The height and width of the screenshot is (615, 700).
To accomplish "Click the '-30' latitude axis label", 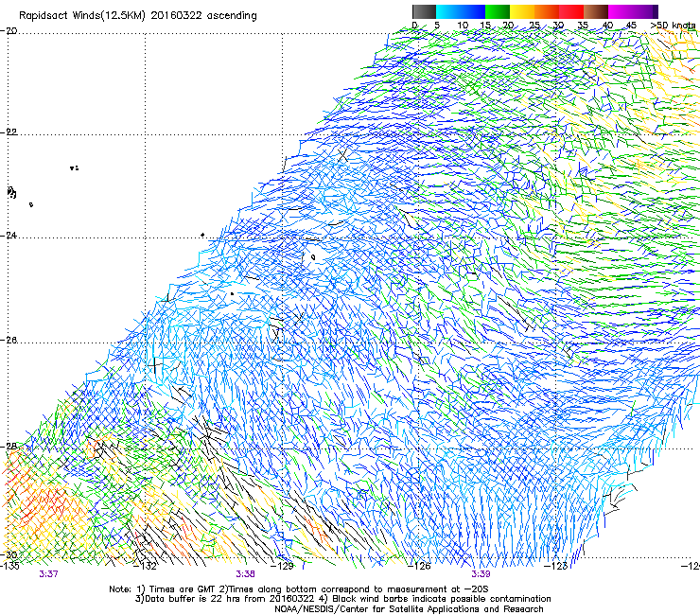I will (9, 554).
